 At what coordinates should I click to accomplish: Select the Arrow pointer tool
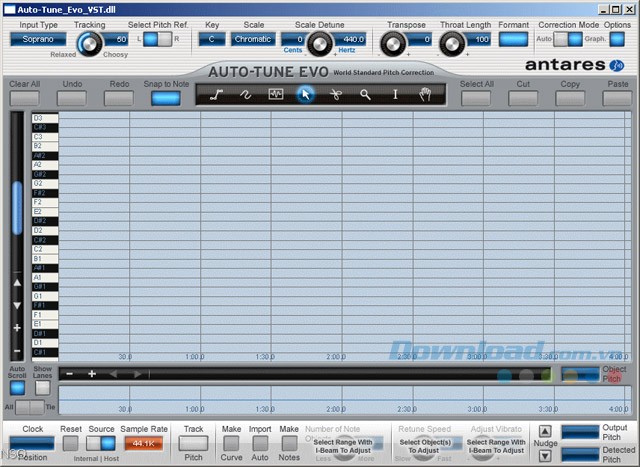pos(305,95)
